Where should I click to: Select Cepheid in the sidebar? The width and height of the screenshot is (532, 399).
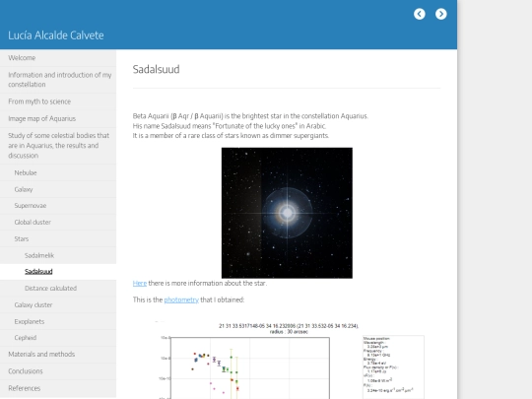coord(58,338)
